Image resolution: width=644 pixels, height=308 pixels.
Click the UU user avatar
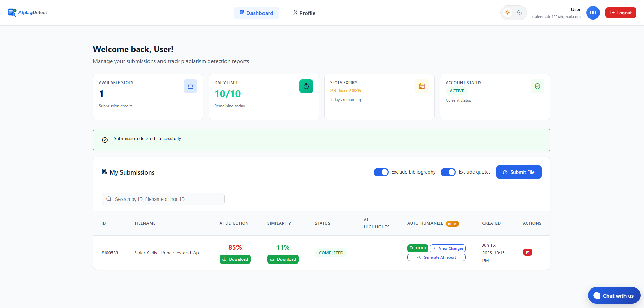[593, 13]
